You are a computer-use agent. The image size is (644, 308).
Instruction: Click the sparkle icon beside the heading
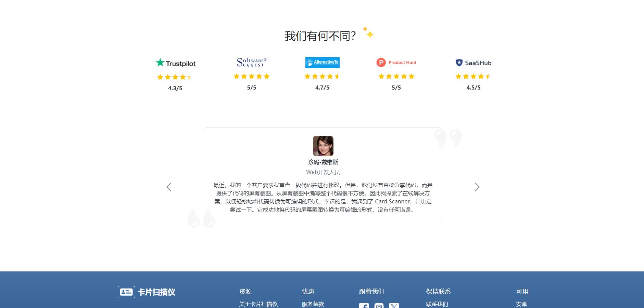point(368,32)
